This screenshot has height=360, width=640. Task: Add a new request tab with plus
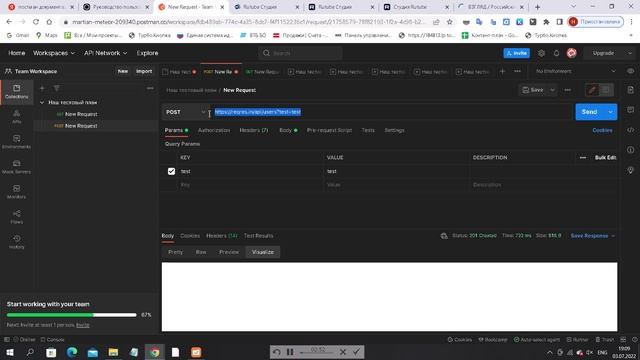tap(502, 71)
